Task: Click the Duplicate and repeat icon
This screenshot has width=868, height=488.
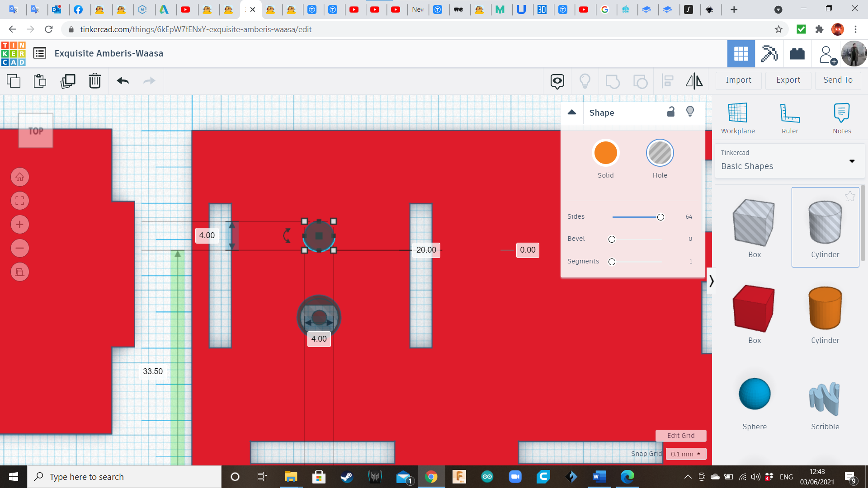Action: [68, 81]
